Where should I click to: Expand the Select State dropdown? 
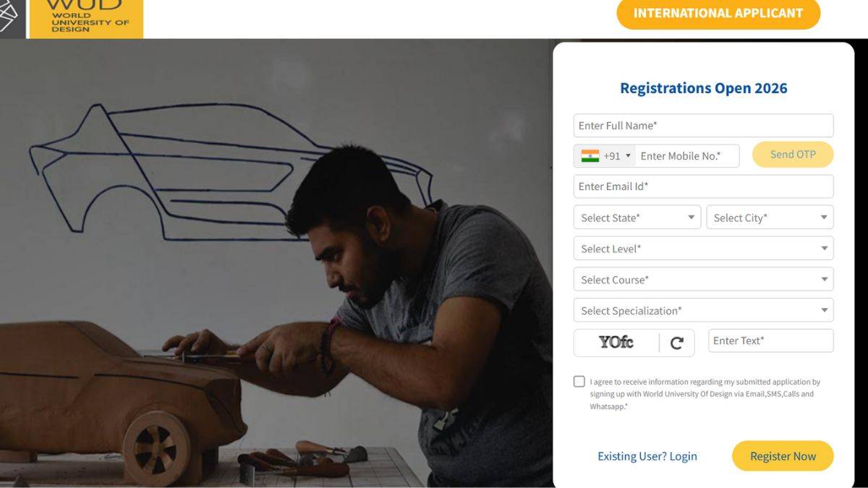[x=637, y=218]
